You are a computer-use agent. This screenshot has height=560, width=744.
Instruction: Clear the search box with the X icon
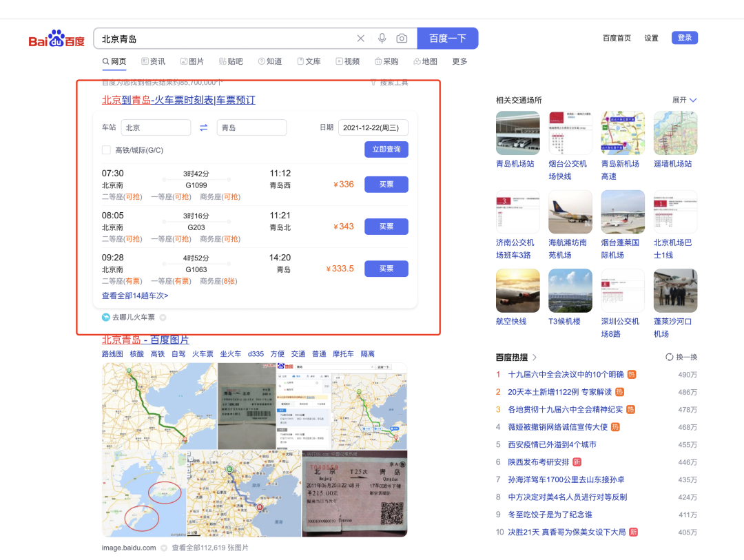click(x=361, y=38)
